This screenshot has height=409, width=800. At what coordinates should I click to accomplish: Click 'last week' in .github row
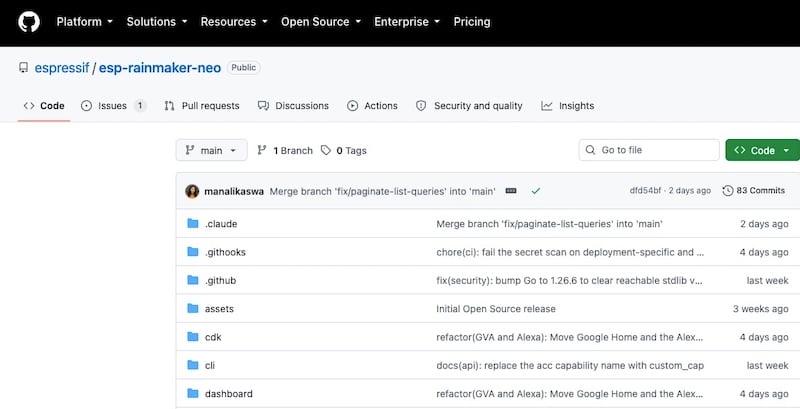(x=768, y=280)
